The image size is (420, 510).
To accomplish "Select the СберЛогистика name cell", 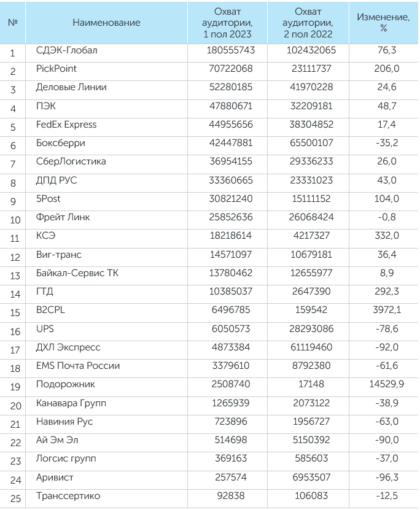I will click(71, 161).
